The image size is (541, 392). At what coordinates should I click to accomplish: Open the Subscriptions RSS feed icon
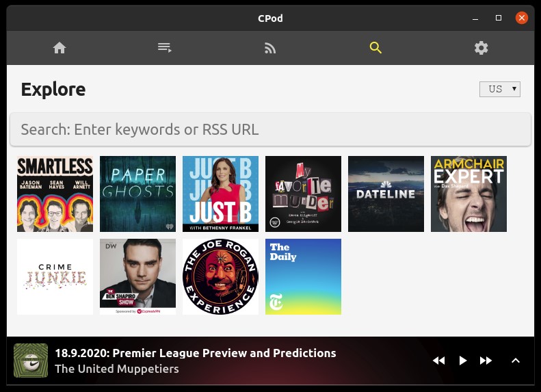tap(270, 48)
